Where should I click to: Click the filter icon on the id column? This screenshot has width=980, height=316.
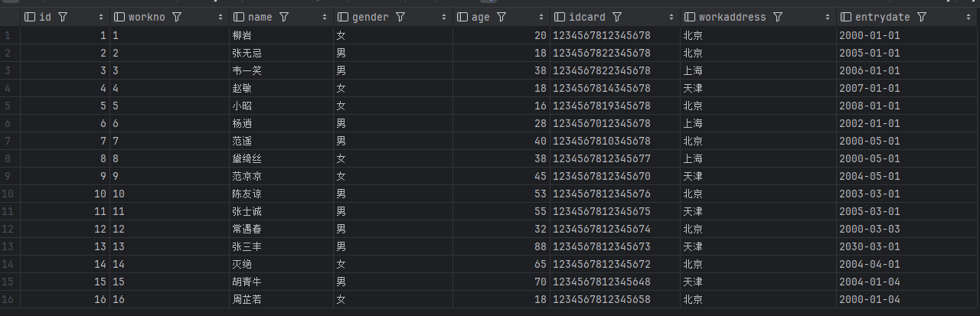tap(63, 17)
